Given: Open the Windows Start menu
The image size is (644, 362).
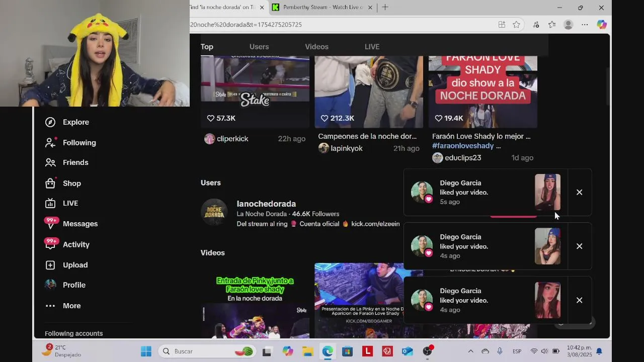Looking at the screenshot, I should (146, 351).
